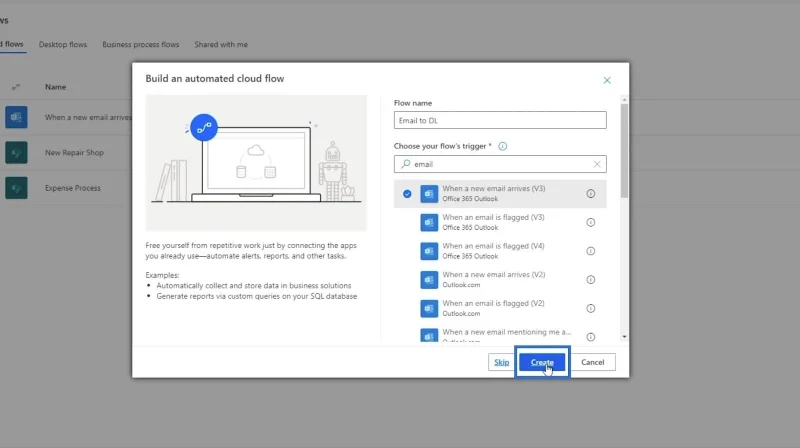
Task: Click the Name column header
Action: pos(55,87)
